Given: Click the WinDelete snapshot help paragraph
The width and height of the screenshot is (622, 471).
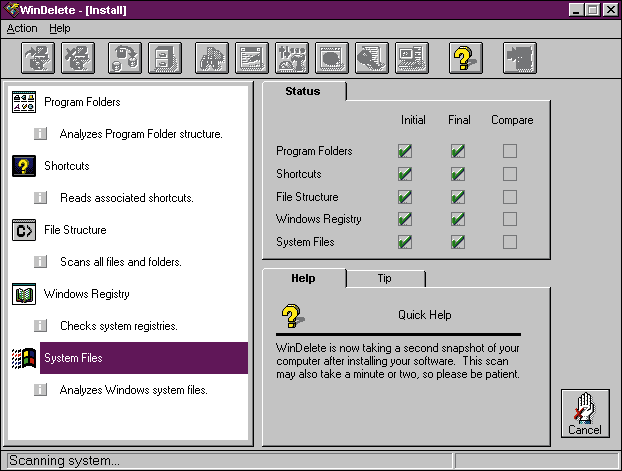Looking at the screenshot, I should pyautogui.click(x=398, y=361).
